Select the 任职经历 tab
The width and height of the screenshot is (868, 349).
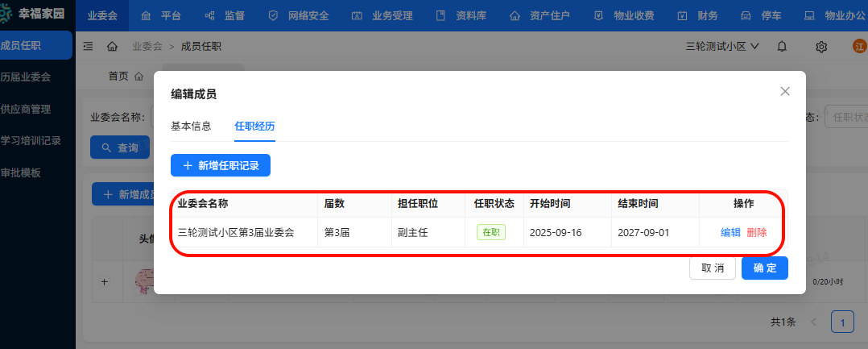(254, 126)
